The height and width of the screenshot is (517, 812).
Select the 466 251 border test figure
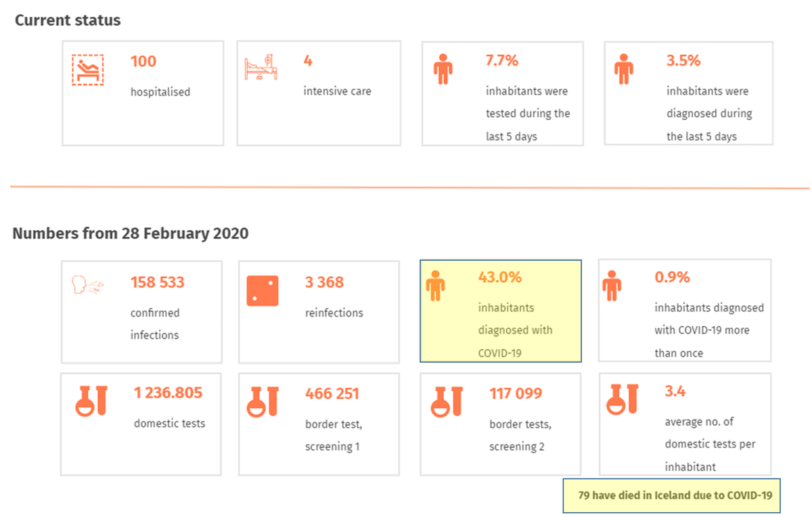[332, 394]
